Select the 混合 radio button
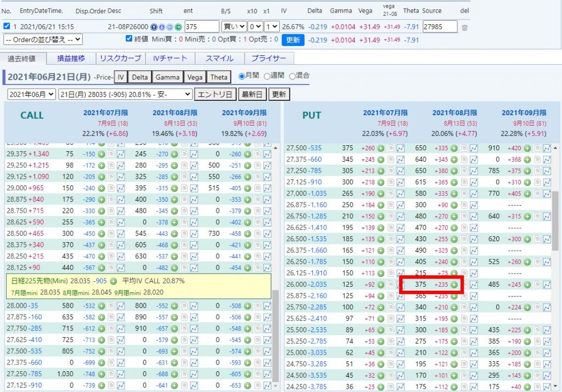Image resolution: width=562 pixels, height=392 pixels. (292, 76)
